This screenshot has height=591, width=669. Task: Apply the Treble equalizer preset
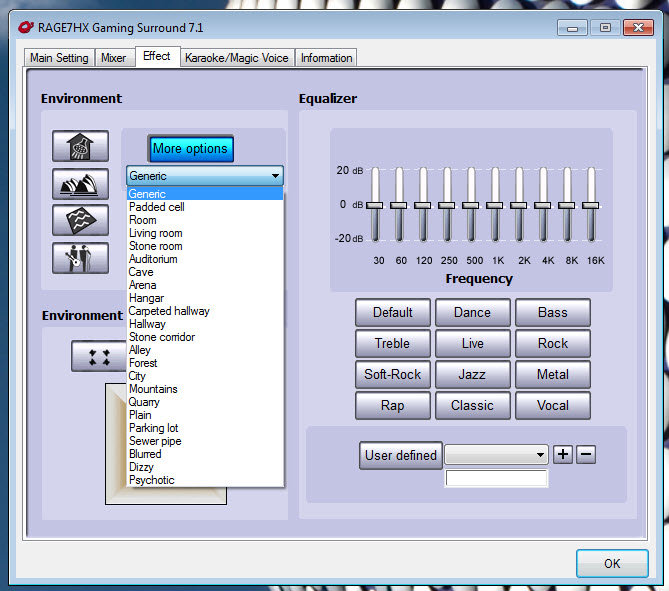coord(393,344)
